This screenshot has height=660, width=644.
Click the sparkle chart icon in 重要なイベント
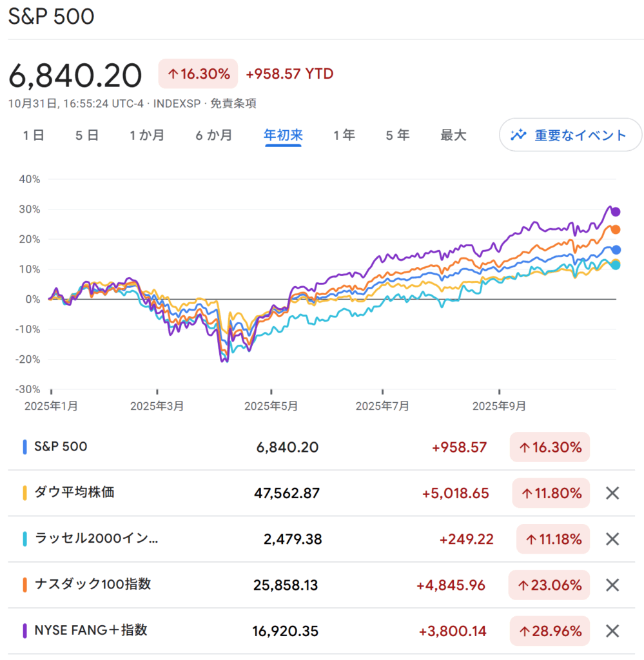click(518, 135)
